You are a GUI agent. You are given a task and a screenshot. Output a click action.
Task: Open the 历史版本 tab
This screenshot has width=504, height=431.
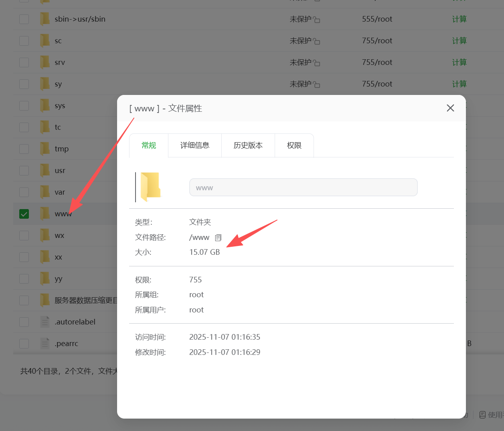coord(248,145)
